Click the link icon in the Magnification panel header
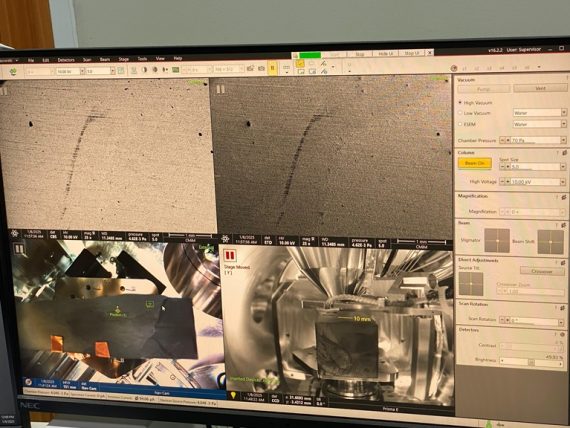The width and height of the screenshot is (570, 428). coord(564,197)
